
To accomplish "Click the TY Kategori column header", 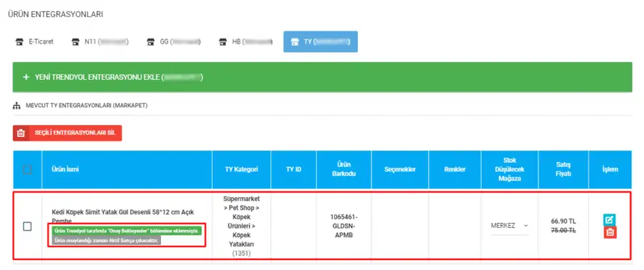I will point(242,169).
